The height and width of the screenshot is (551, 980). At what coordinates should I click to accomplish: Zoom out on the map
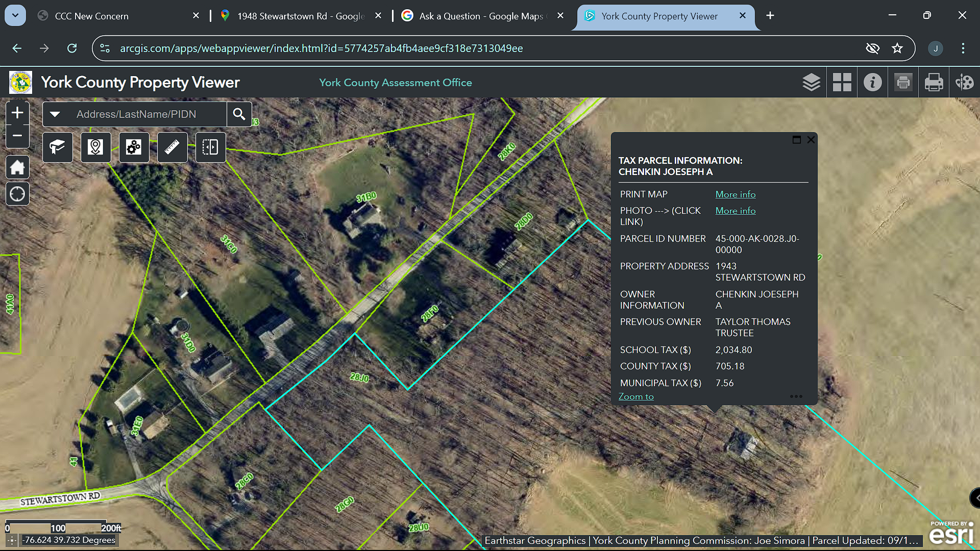point(17,136)
